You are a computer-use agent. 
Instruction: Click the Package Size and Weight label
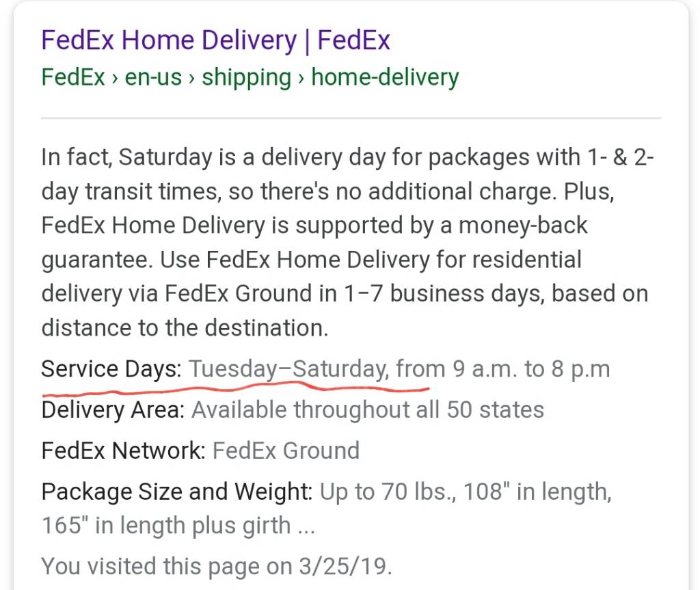(177, 492)
